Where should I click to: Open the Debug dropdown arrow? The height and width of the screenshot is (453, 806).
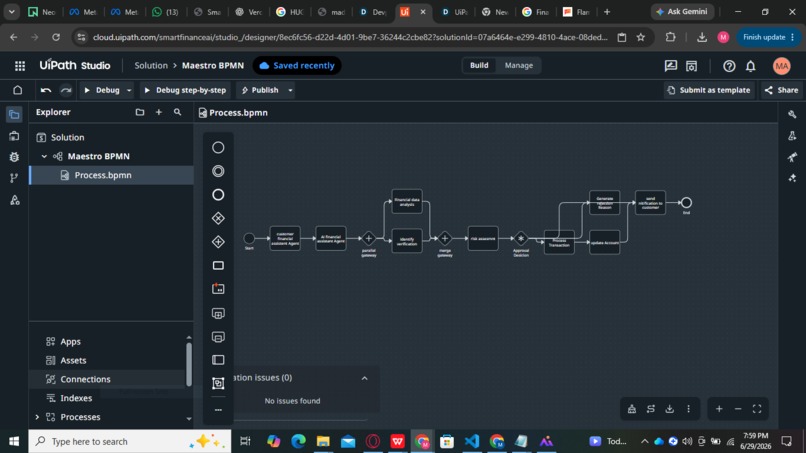tap(129, 90)
